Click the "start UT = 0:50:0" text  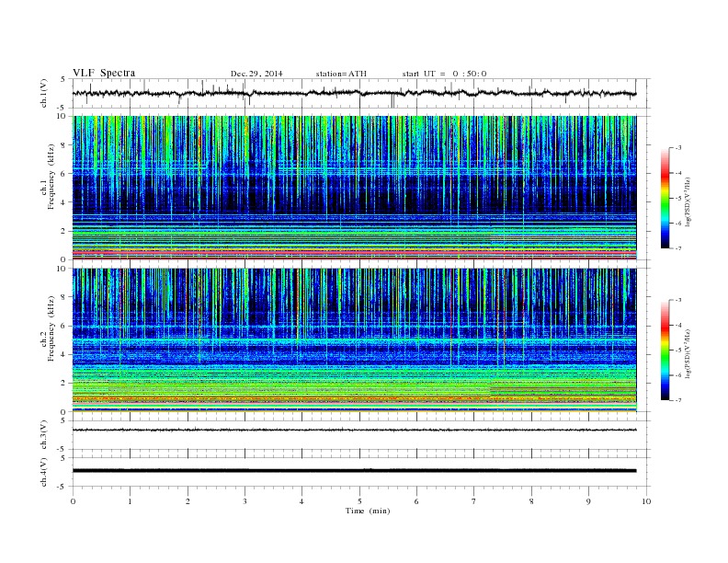pos(444,74)
